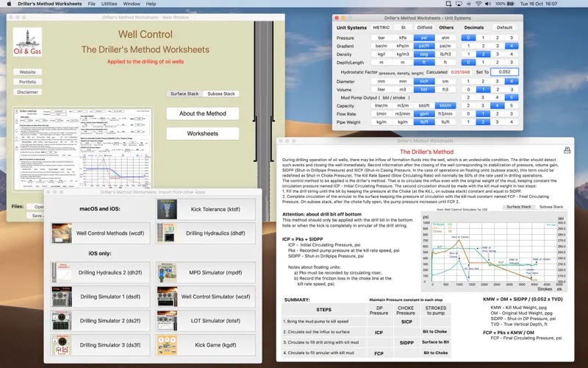588x368 pixels.
Task: Click the calculated value 0.051948
Action: [460, 72]
